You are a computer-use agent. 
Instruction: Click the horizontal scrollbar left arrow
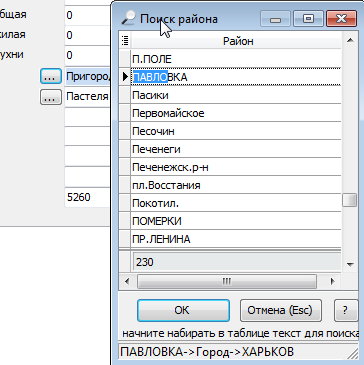click(127, 282)
